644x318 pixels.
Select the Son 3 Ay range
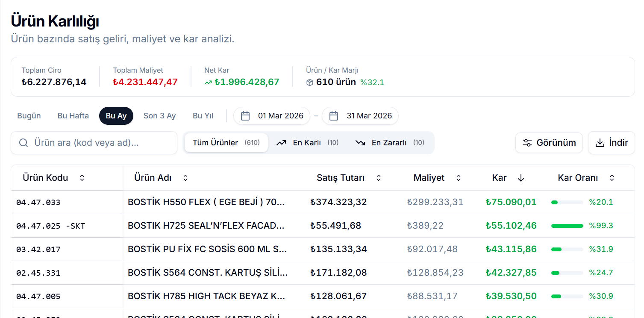point(159,116)
